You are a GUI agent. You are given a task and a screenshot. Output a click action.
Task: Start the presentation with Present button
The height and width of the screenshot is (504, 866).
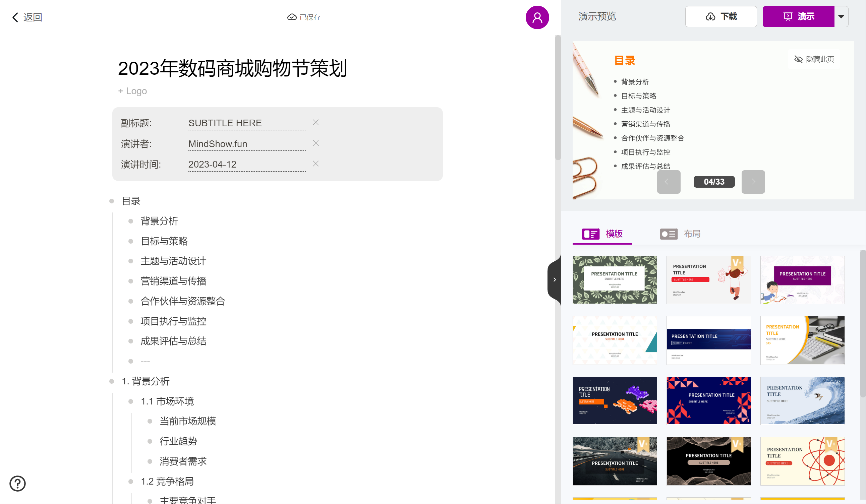coord(798,16)
